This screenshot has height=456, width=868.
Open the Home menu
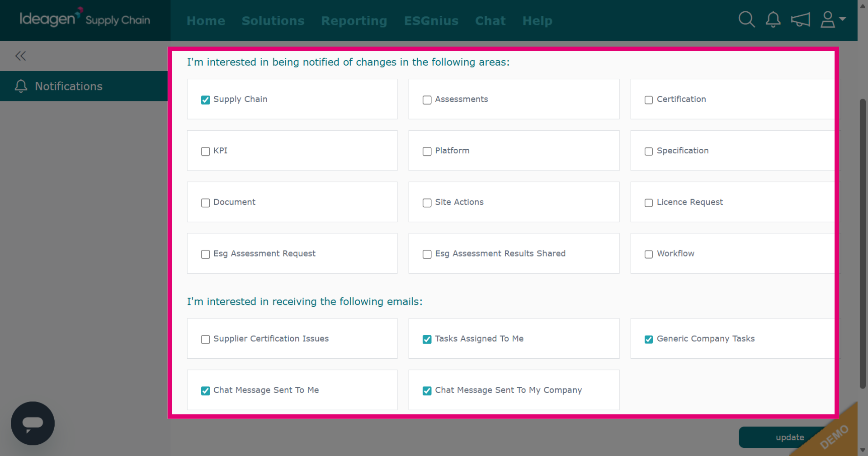pos(206,21)
